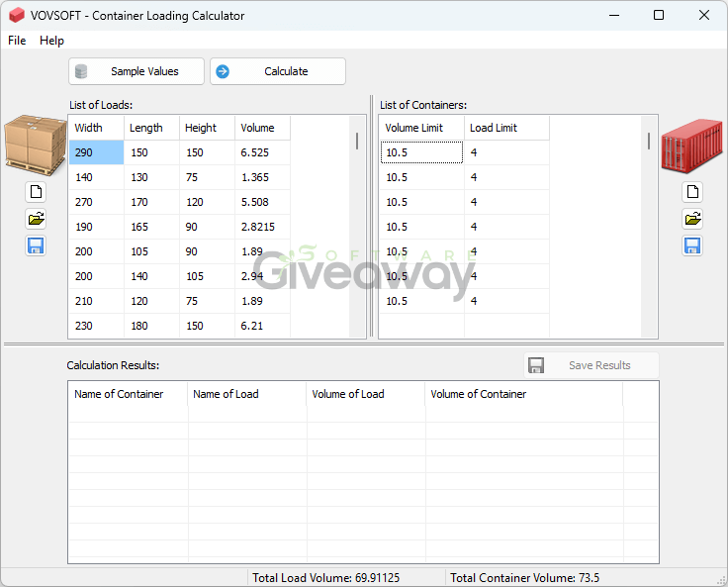Click the cardboard boxes pallet image
The width and height of the screenshot is (728, 587).
(x=36, y=145)
